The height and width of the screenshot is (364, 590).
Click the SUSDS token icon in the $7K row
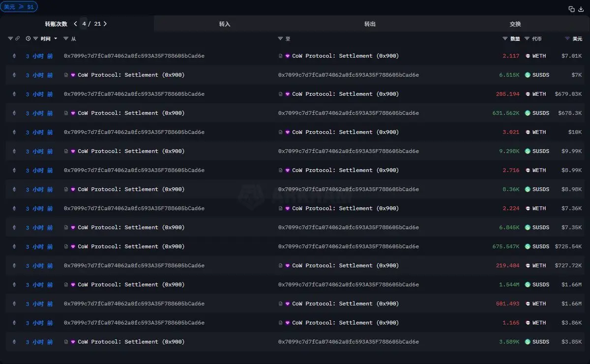pos(528,75)
